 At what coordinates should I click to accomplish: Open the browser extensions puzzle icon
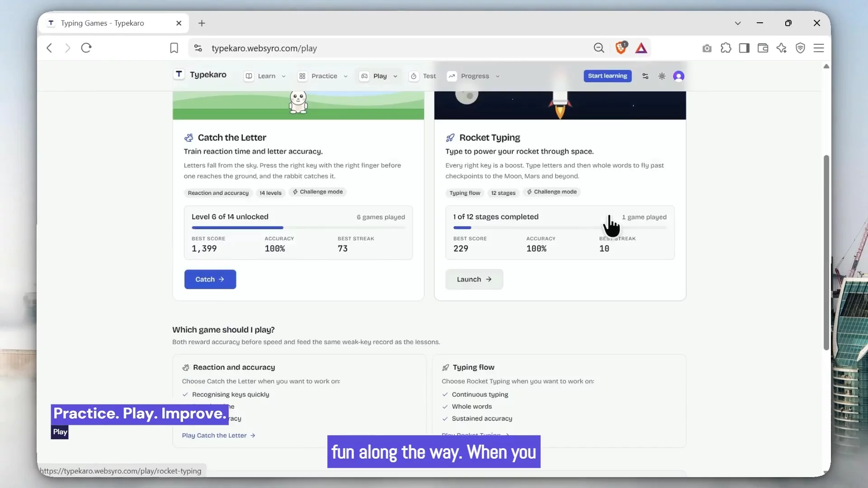click(726, 48)
